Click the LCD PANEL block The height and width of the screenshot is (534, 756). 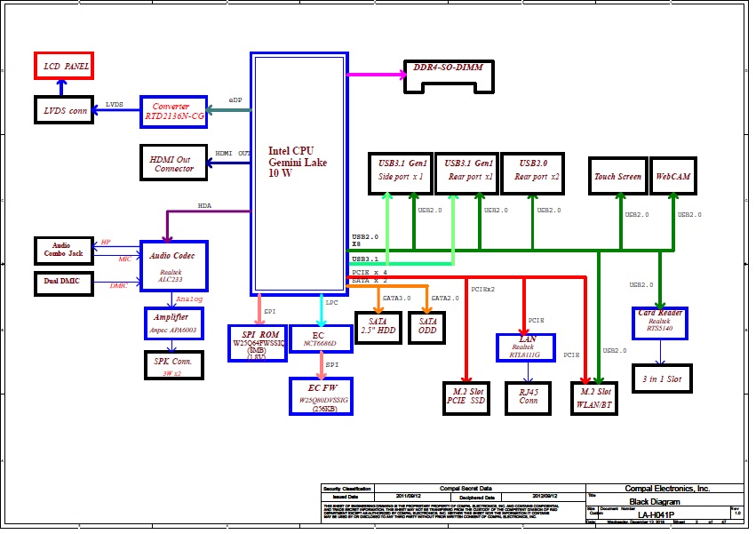64,66
